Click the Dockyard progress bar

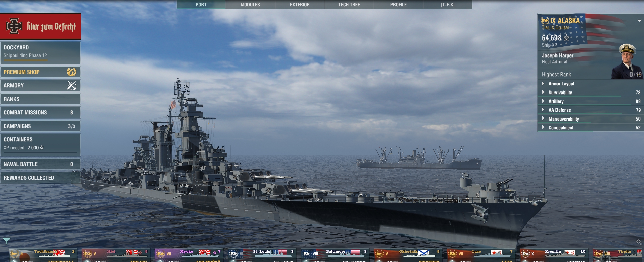(40, 60)
